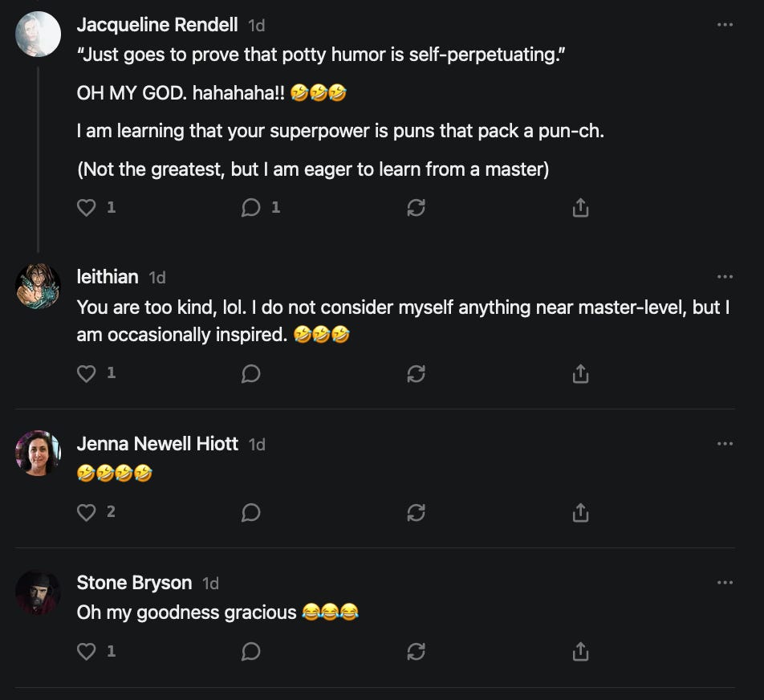Open more options for leithian's reply
This screenshot has height=700, width=764.
tap(725, 276)
